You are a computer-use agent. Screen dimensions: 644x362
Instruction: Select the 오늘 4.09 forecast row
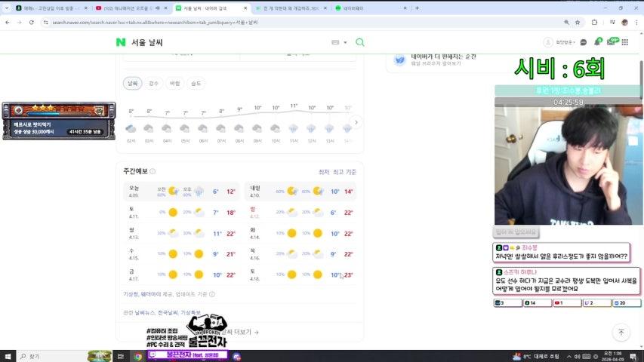181,192
